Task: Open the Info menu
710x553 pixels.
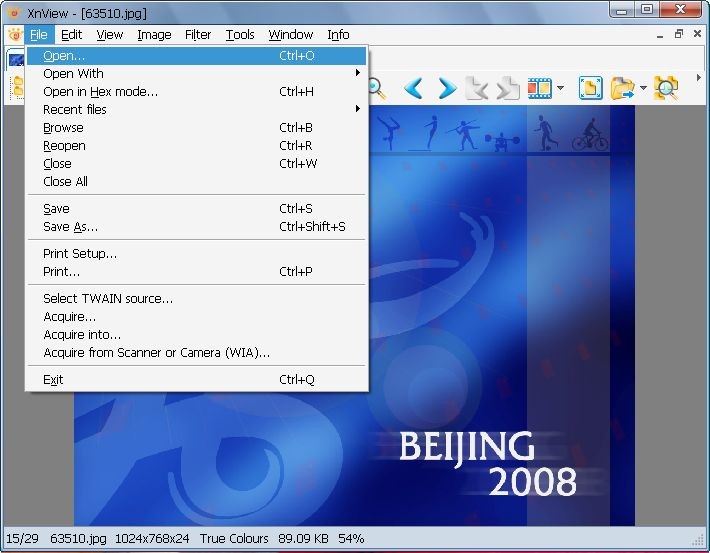Action: tap(338, 34)
